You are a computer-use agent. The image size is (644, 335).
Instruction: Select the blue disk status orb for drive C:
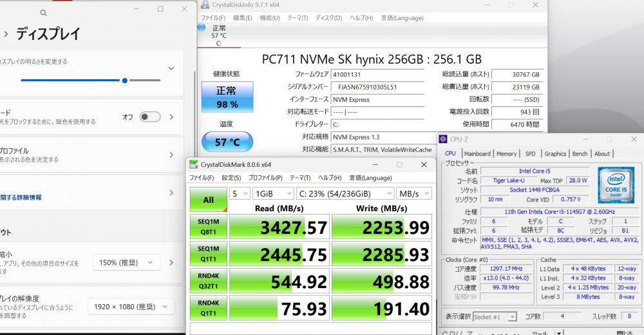coord(201,28)
